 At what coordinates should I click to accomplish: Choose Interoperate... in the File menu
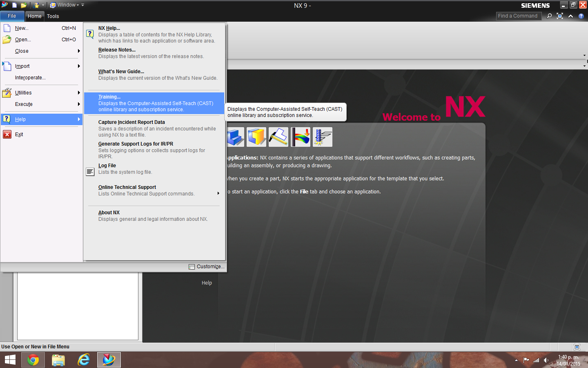[x=42, y=78]
